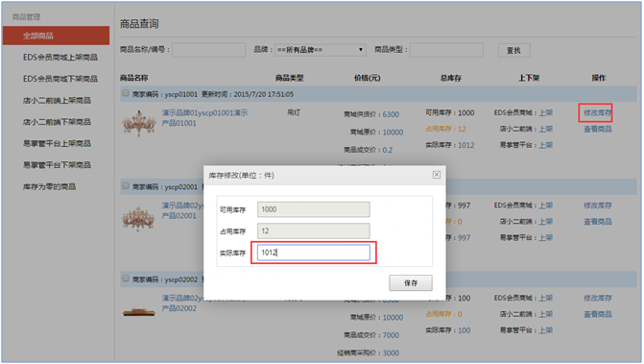Click 修改库存 for product yscp01001
Viewport: 644px width, 364px height.
tap(598, 112)
